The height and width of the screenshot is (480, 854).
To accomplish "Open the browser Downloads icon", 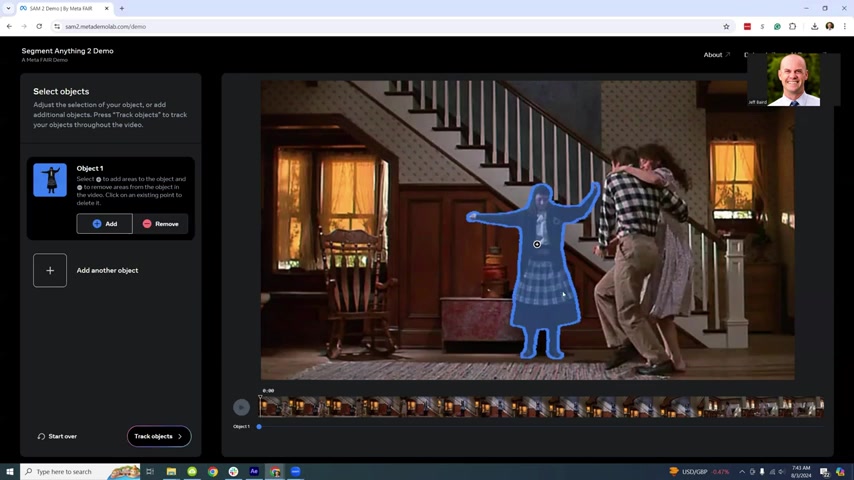I will [814, 26].
